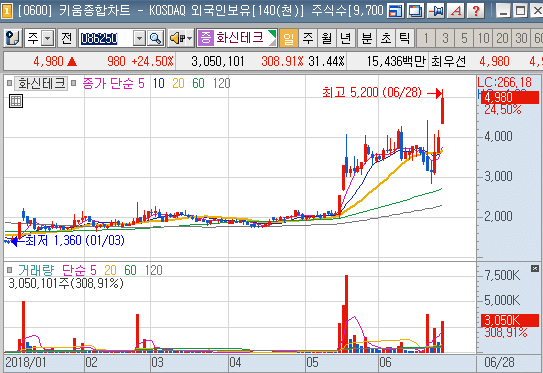This screenshot has height=373, width=543.
Task: Select the 분 minute period button
Action: (x=367, y=38)
